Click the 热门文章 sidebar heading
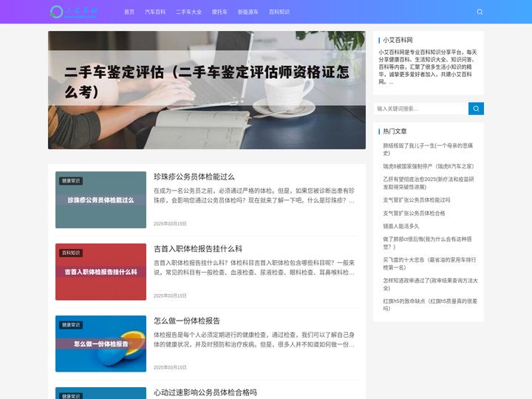 click(x=395, y=131)
